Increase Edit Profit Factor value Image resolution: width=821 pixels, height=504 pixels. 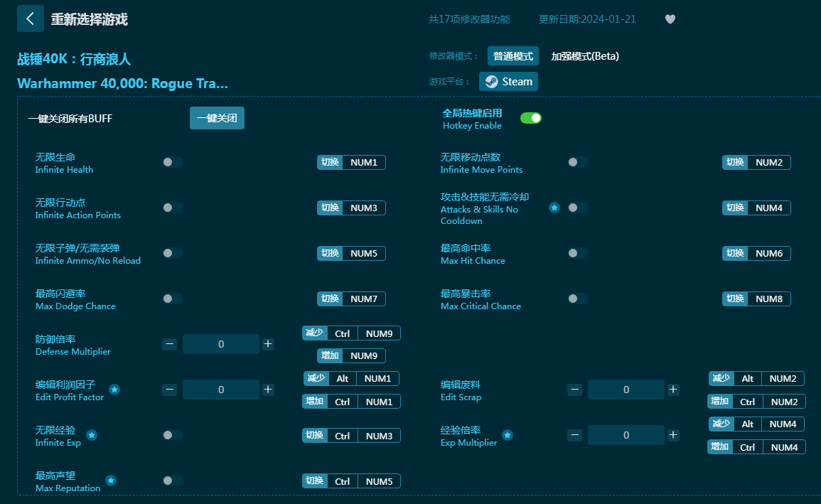pyautogui.click(x=268, y=390)
